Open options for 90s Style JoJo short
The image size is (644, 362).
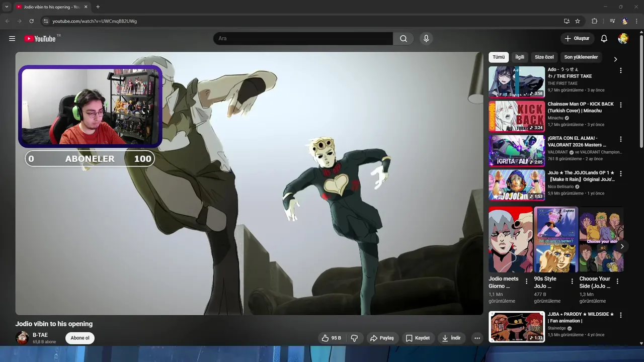(x=572, y=282)
